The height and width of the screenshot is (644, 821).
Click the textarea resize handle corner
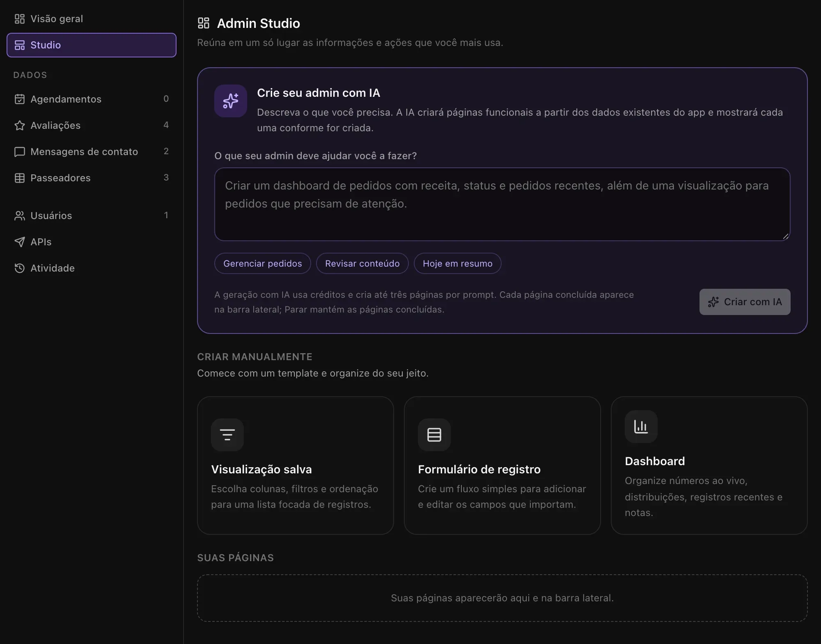[786, 236]
